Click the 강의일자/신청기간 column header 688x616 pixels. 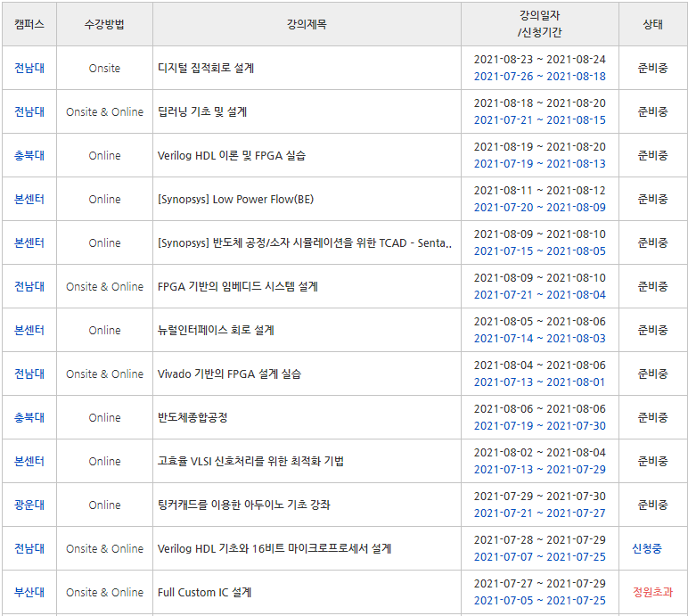tap(540, 24)
